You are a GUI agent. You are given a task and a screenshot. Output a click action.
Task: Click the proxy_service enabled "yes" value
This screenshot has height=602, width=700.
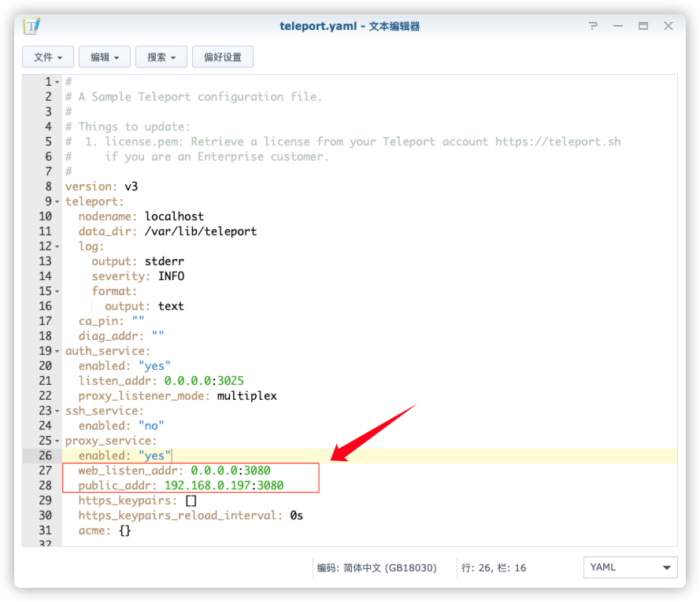(154, 456)
